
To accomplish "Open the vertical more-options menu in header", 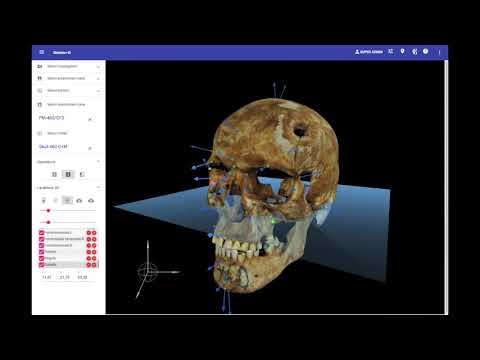I will coord(439,52).
